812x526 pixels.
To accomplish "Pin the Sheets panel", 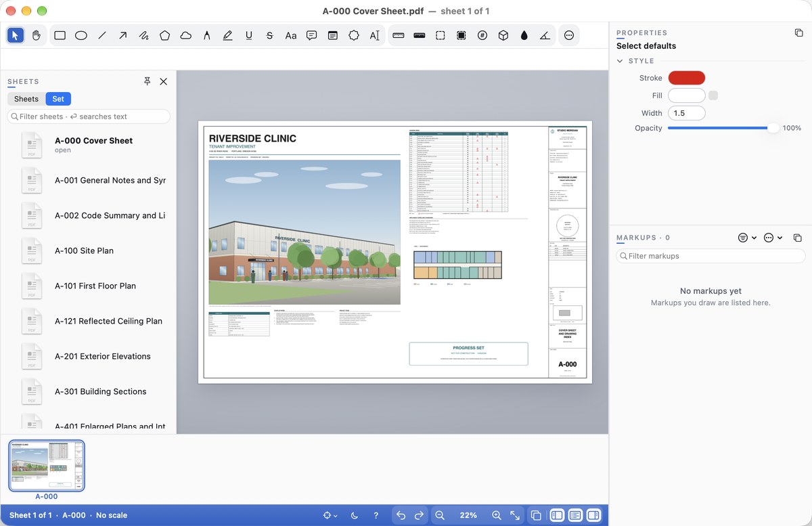I will coord(148,81).
